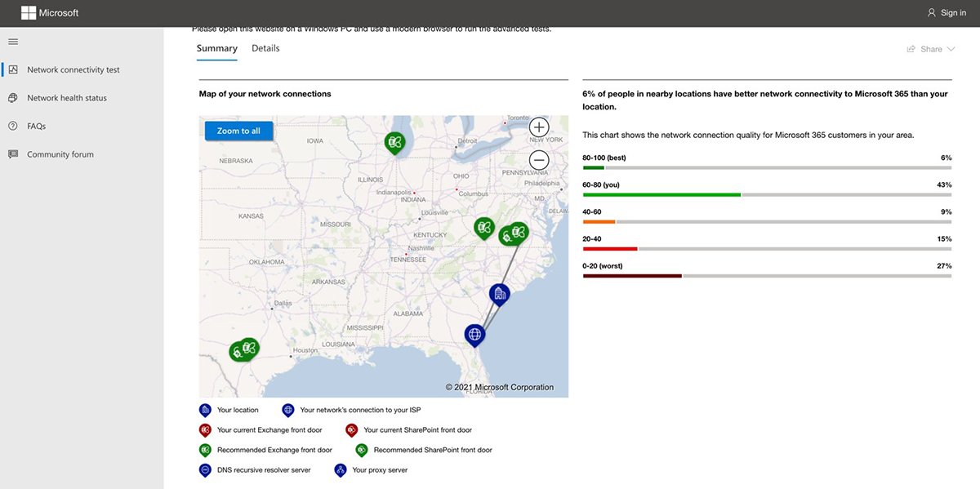Click the map zoom in control
This screenshot has height=489, width=980.
[x=538, y=127]
